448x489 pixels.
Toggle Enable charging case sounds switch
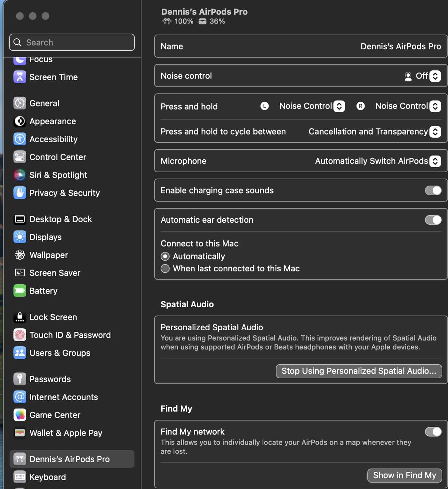pos(433,190)
